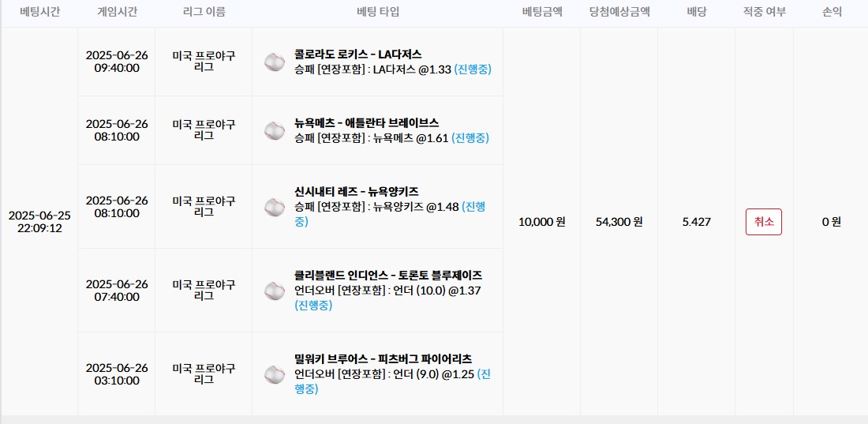This screenshot has width=868, height=424.
Task: Click baseball icon beside 클리블랜드 인디언스 match
Action: [274, 291]
